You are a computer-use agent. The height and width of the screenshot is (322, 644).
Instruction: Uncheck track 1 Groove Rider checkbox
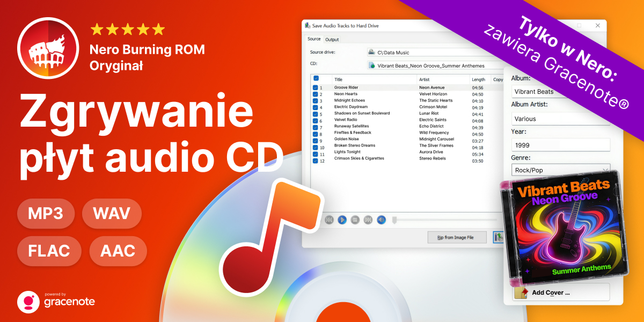(x=315, y=87)
